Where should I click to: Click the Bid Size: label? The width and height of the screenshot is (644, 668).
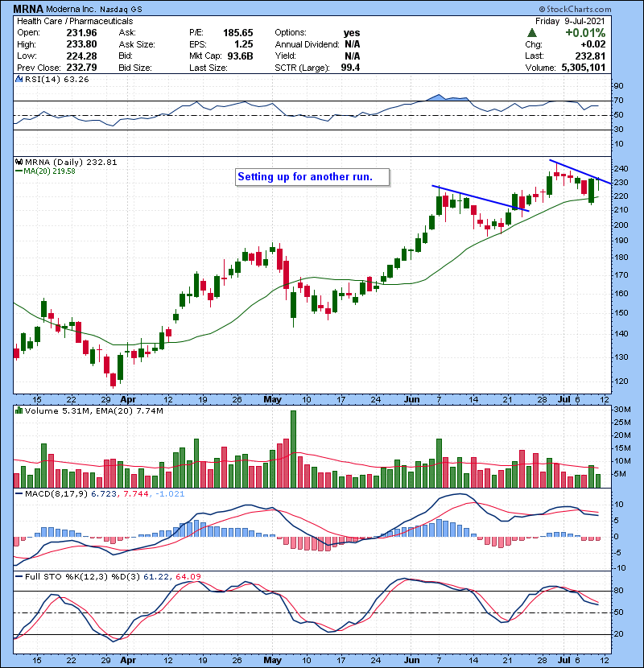point(135,68)
